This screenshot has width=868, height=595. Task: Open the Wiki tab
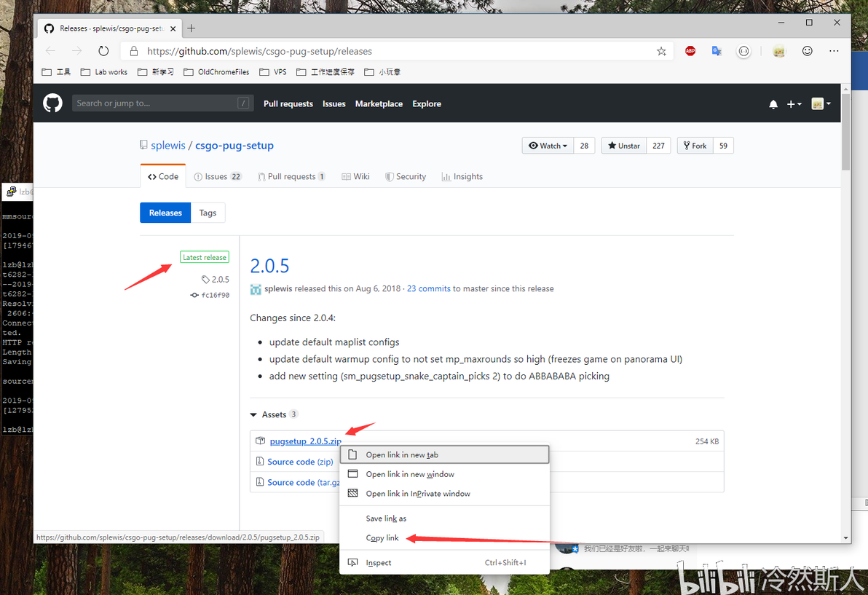tap(355, 176)
